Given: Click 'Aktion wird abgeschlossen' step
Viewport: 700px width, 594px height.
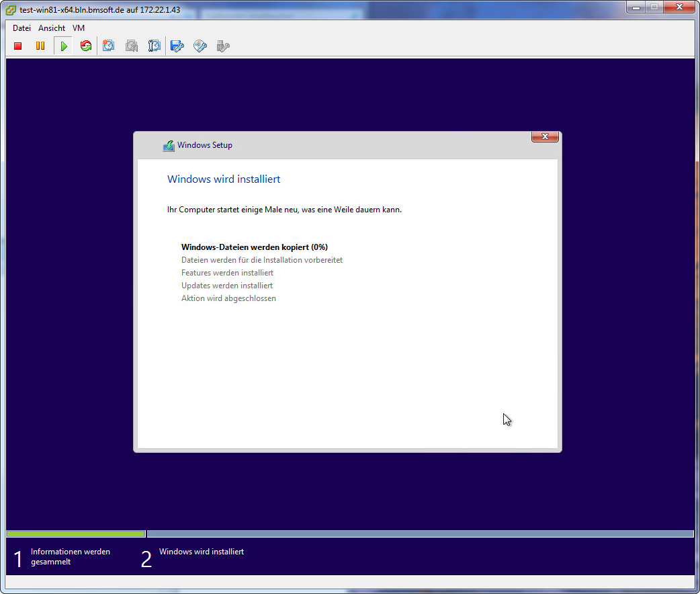Looking at the screenshot, I should (228, 298).
